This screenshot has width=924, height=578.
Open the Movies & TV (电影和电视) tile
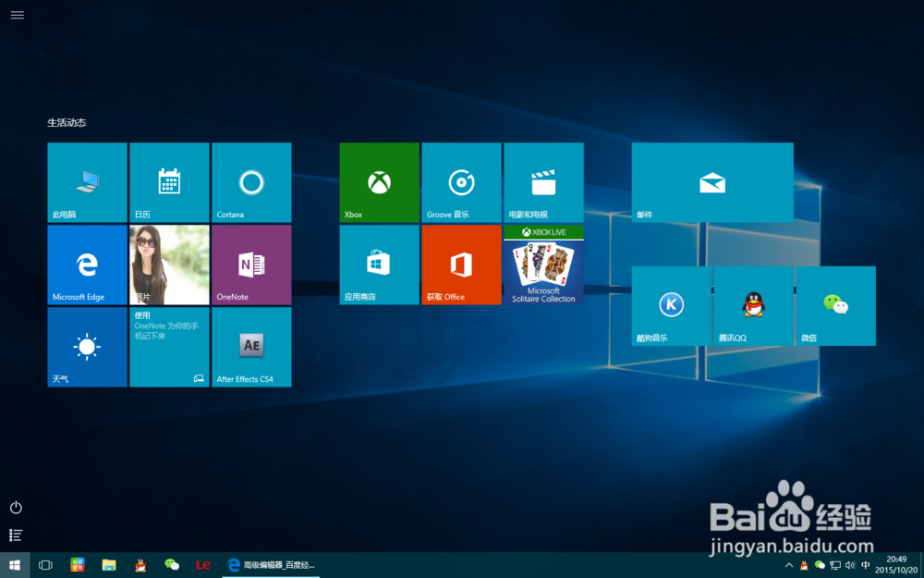pos(544,182)
